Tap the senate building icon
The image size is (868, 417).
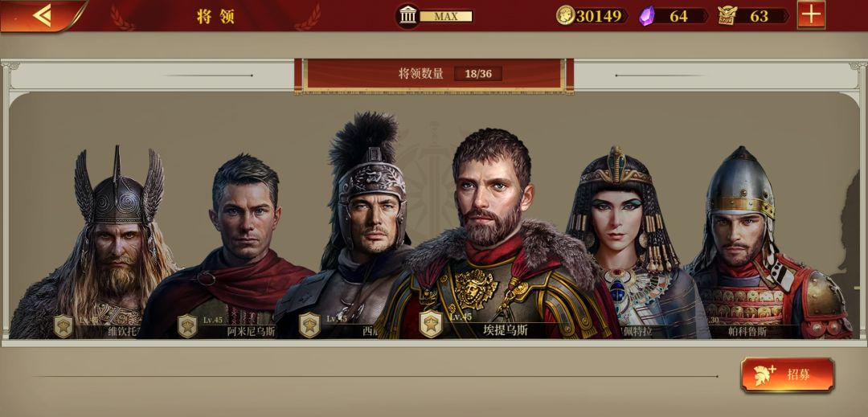408,16
